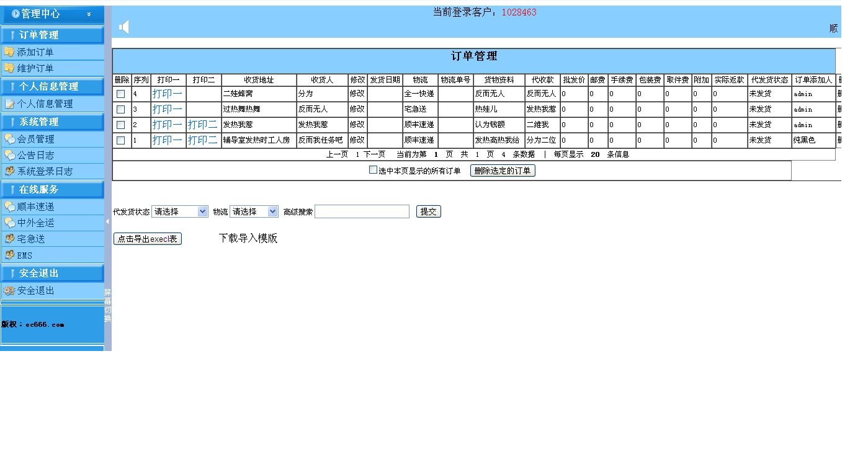Tick the delete checkbox for order 3
The width and height of the screenshot is (868, 462).
pos(121,109)
